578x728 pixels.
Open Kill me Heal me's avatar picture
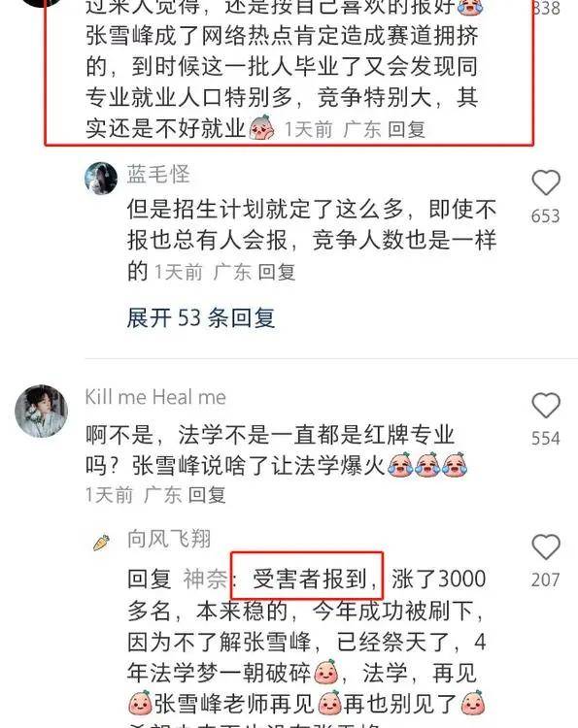coord(42,411)
